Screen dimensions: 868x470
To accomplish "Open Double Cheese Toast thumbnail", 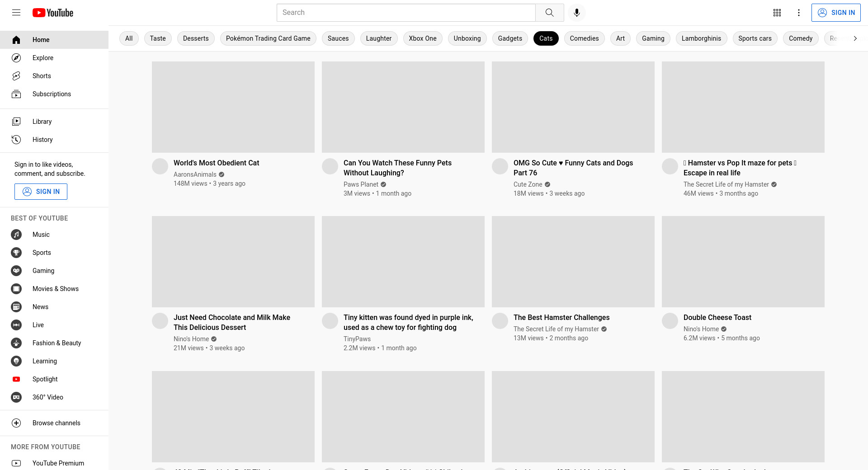I will (x=743, y=262).
